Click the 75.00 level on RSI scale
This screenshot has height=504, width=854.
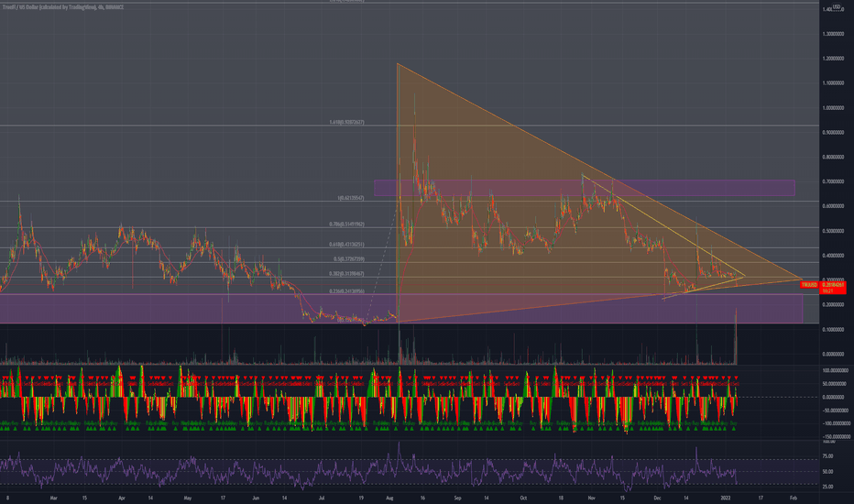[827, 456]
